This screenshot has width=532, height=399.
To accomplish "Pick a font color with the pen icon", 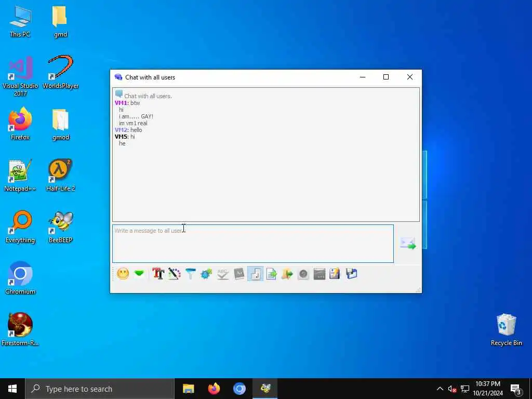I will pos(175,273).
